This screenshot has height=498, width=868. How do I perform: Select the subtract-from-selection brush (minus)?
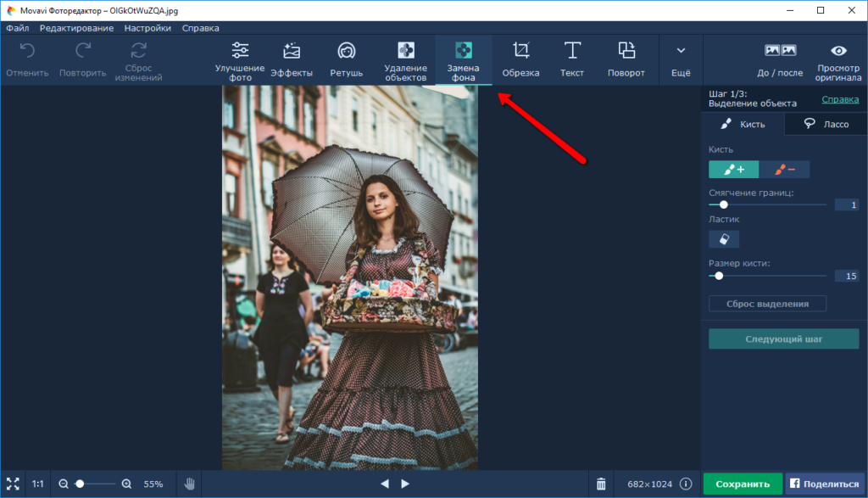tap(784, 170)
